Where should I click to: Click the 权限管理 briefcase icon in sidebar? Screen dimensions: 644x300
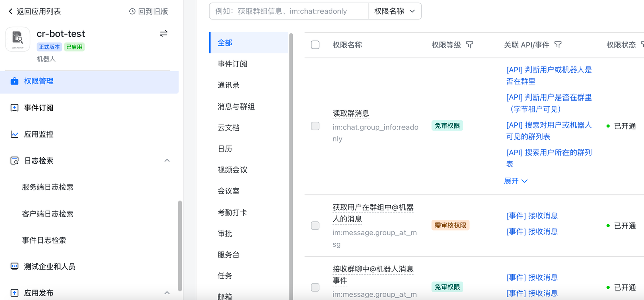click(x=14, y=81)
